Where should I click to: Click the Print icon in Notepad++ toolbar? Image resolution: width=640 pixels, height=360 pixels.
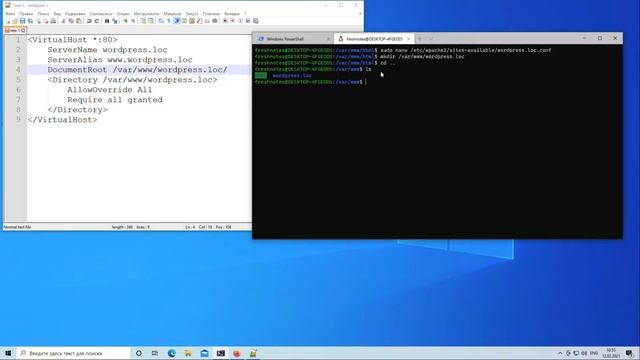pos(53,21)
